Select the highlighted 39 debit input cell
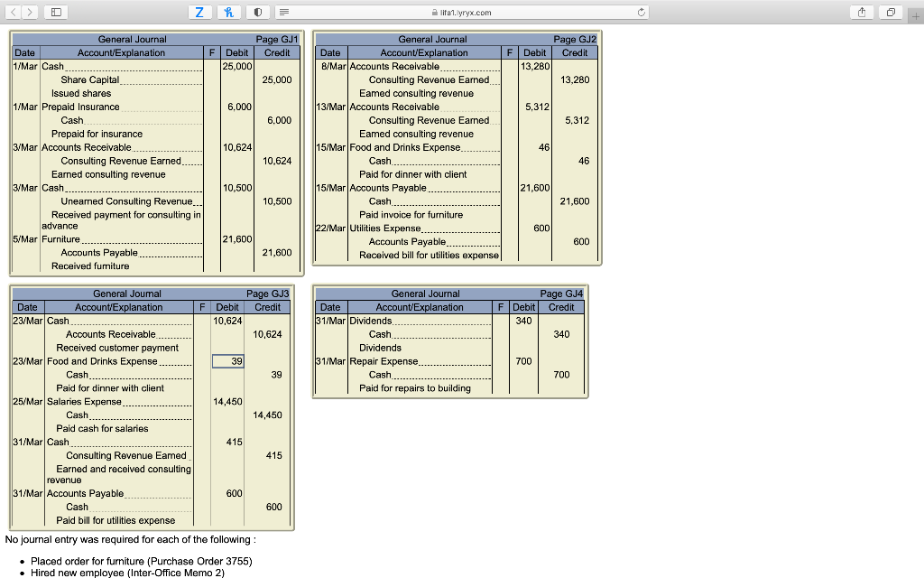 point(226,361)
